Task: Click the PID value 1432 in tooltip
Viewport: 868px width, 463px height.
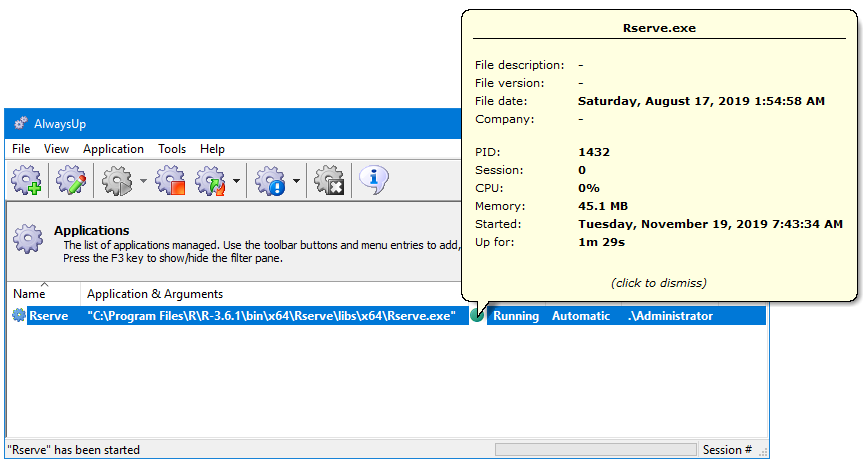Action: click(x=594, y=152)
